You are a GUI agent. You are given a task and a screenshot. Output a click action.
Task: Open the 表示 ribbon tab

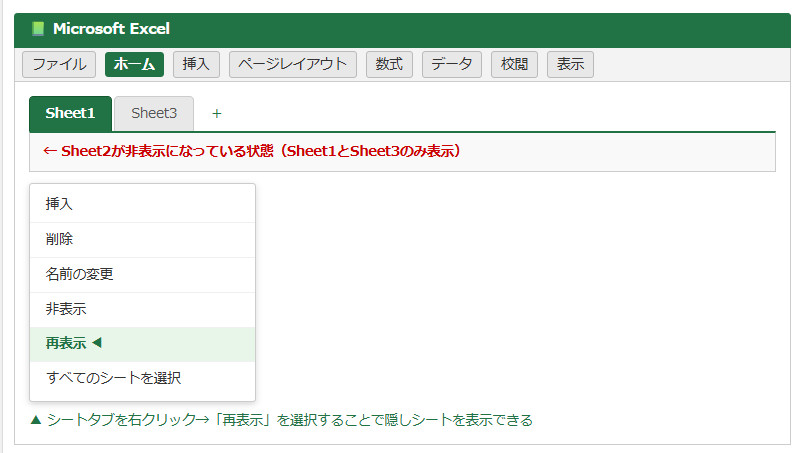(x=570, y=64)
